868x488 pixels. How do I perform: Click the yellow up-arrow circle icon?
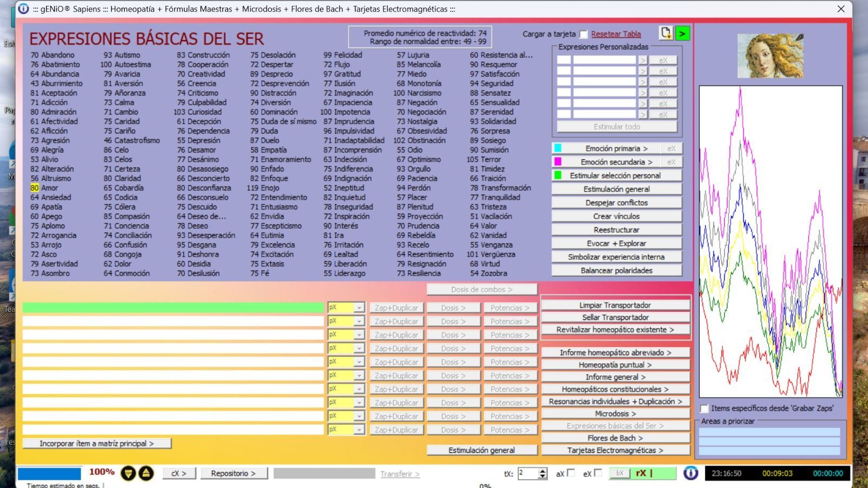tap(146, 473)
